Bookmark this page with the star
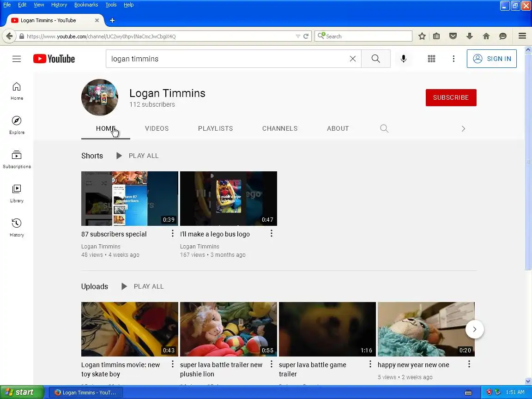This screenshot has width=532, height=399. [x=422, y=36]
